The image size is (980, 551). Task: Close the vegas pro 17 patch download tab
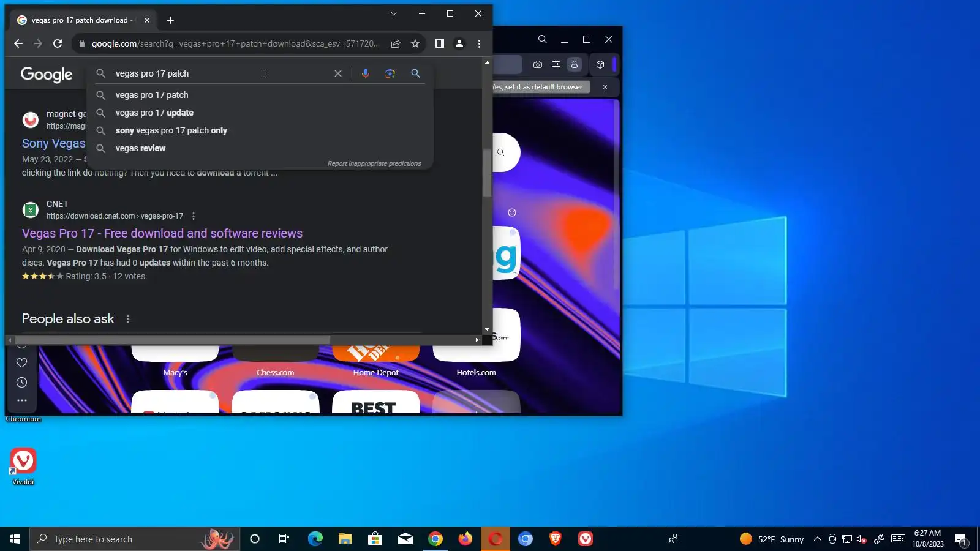[147, 20]
